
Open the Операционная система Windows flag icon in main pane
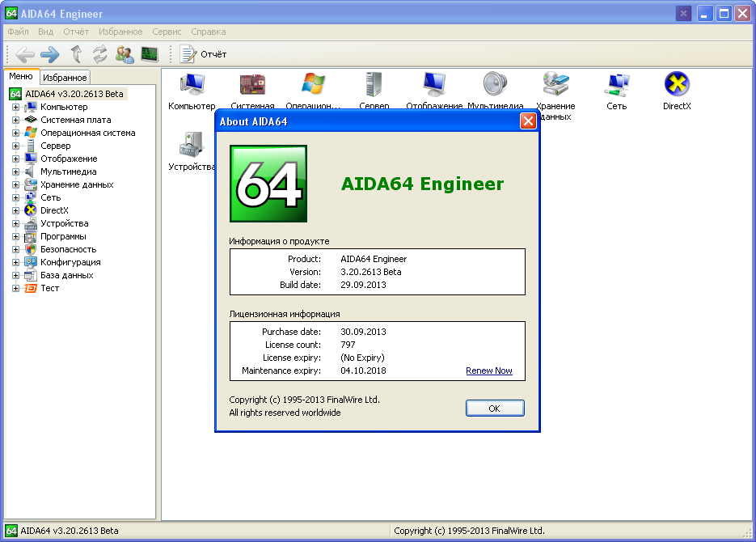(313, 91)
